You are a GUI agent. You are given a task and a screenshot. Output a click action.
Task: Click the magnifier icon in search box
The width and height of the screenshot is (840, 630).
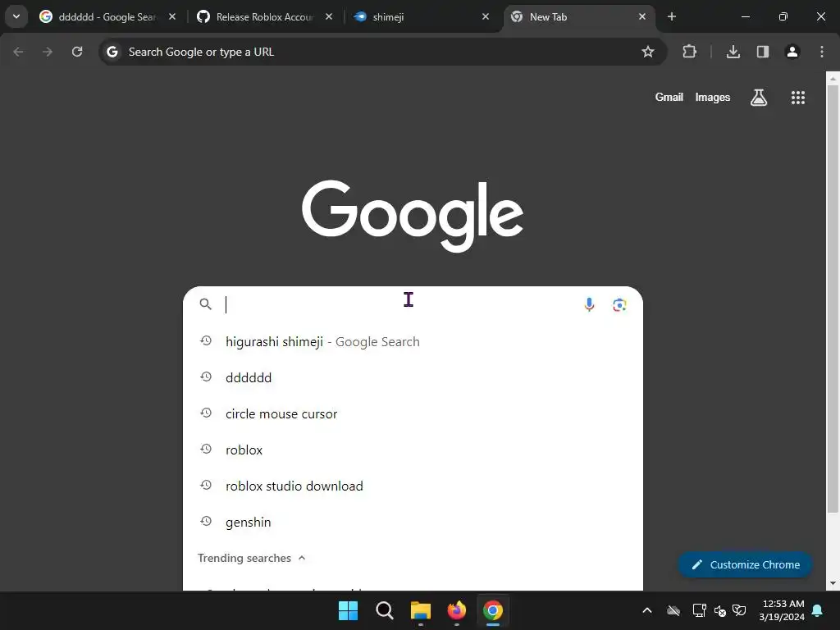(x=205, y=304)
